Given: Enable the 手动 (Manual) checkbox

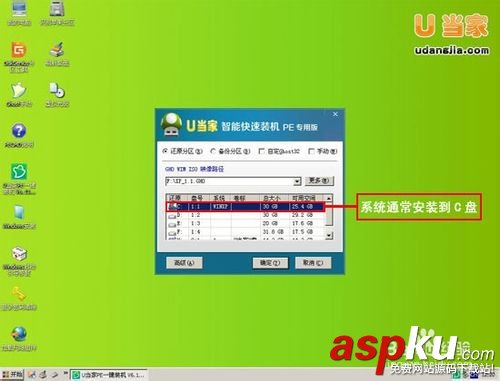Looking at the screenshot, I should pyautogui.click(x=311, y=151).
